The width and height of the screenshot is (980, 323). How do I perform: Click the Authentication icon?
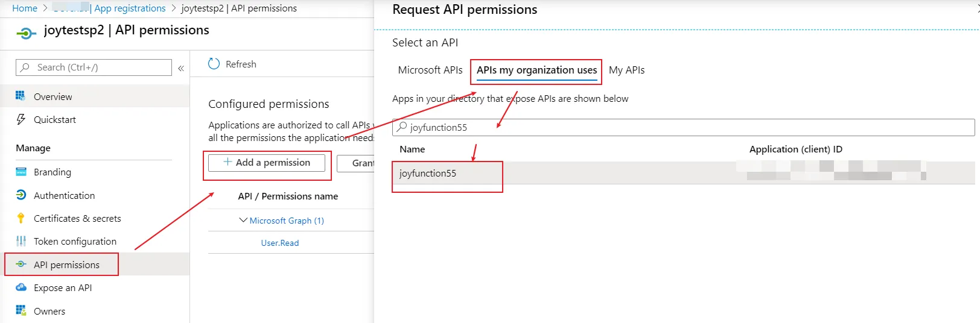click(x=21, y=195)
